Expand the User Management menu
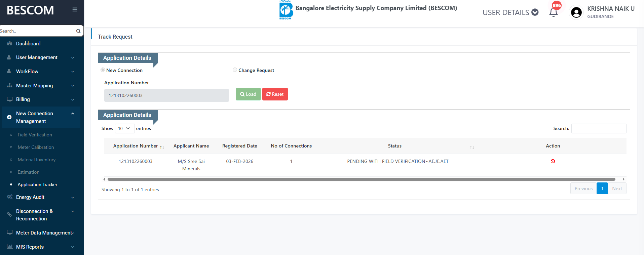644x255 pixels. click(x=40, y=57)
